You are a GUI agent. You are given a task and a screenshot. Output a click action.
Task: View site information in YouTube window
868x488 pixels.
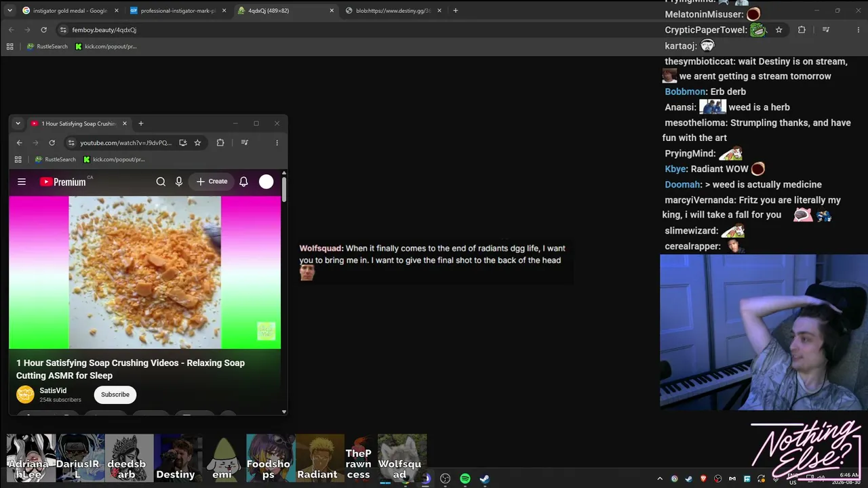(71, 142)
